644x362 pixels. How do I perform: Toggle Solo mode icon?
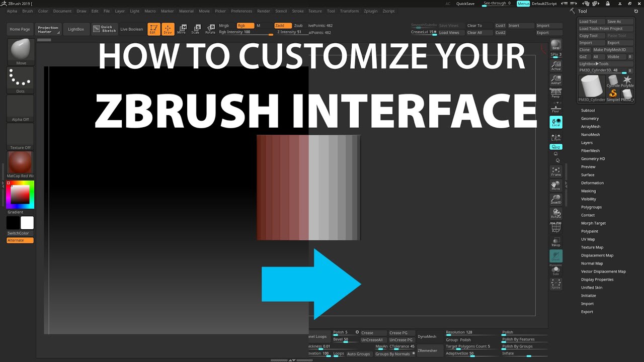tap(556, 270)
